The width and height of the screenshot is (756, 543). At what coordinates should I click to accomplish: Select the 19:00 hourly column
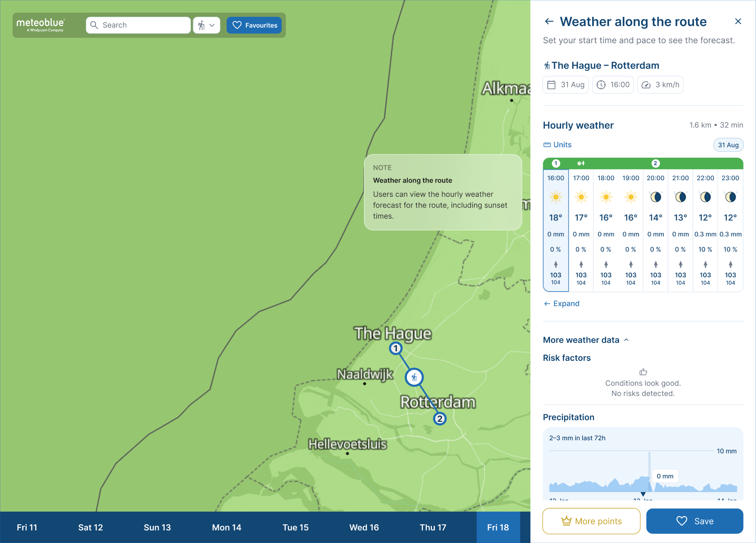(x=631, y=230)
